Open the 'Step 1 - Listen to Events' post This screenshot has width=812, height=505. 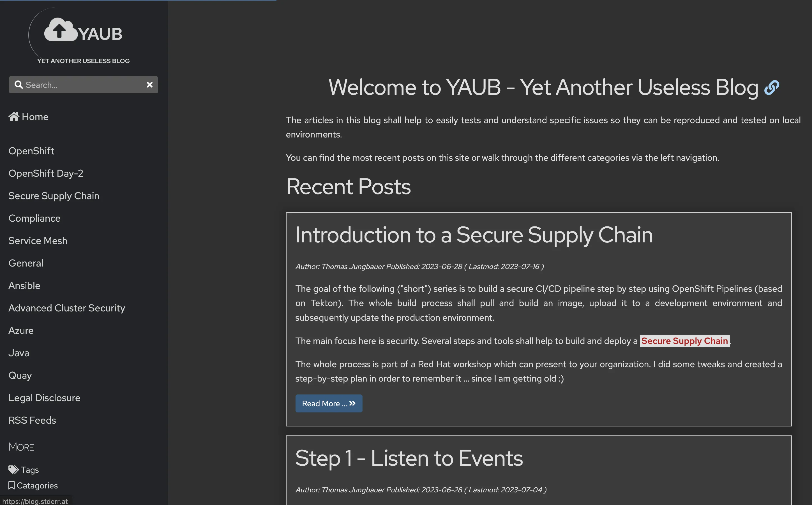[x=409, y=458]
